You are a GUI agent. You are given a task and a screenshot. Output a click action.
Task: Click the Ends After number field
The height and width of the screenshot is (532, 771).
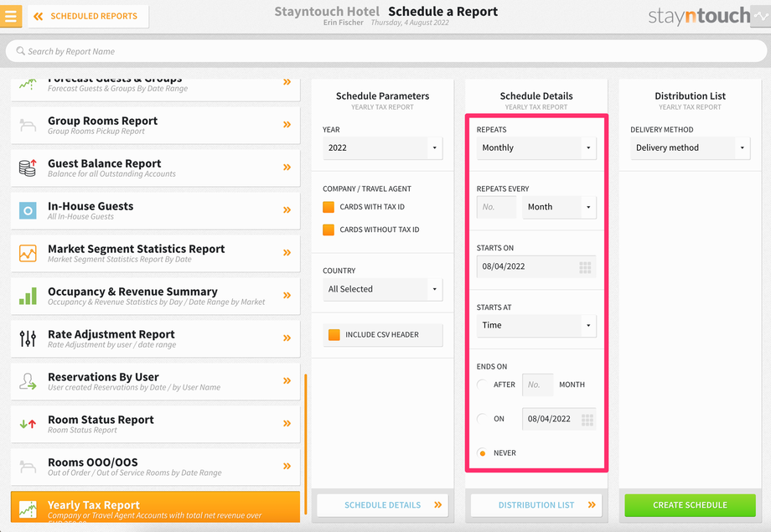tap(537, 385)
